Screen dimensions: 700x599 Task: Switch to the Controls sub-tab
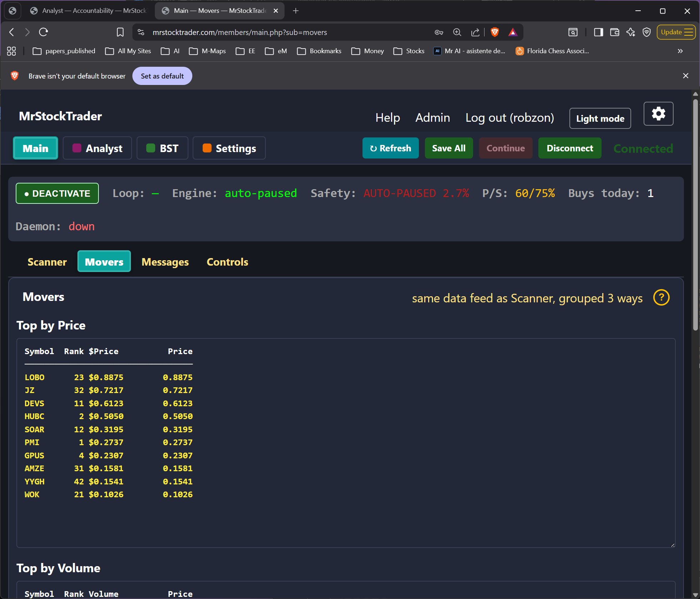click(x=227, y=262)
